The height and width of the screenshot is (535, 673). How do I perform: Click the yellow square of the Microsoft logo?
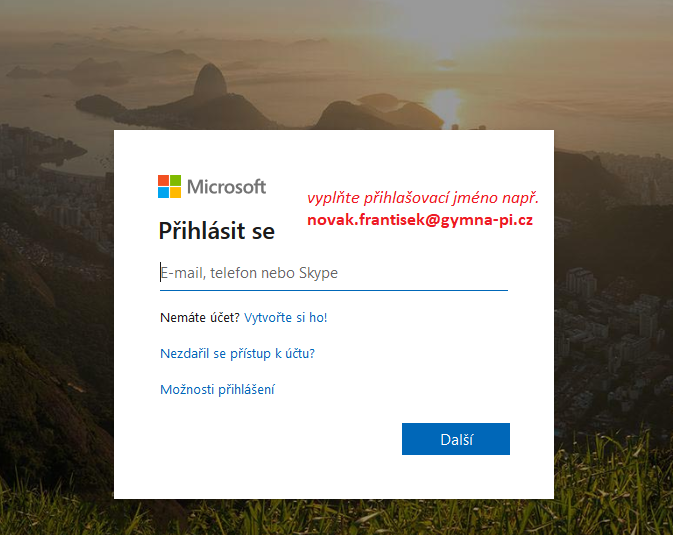click(175, 192)
